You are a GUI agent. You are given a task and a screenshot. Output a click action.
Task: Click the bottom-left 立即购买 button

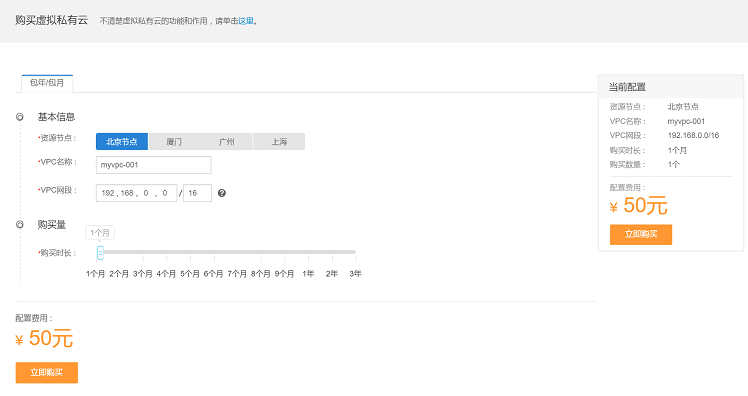[47, 373]
